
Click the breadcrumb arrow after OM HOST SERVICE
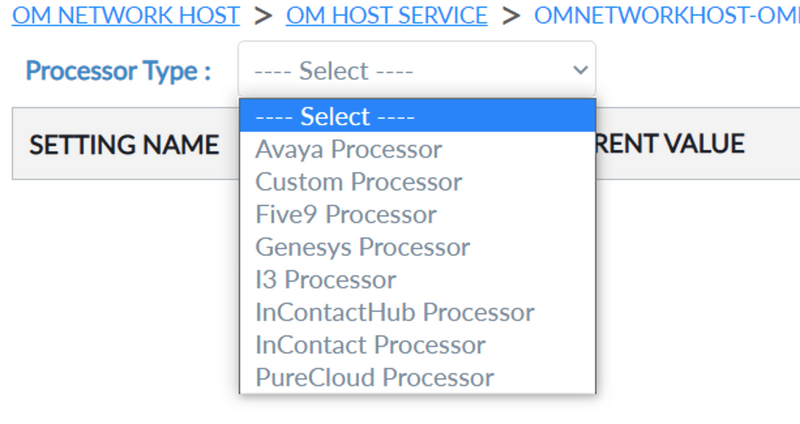point(511,16)
